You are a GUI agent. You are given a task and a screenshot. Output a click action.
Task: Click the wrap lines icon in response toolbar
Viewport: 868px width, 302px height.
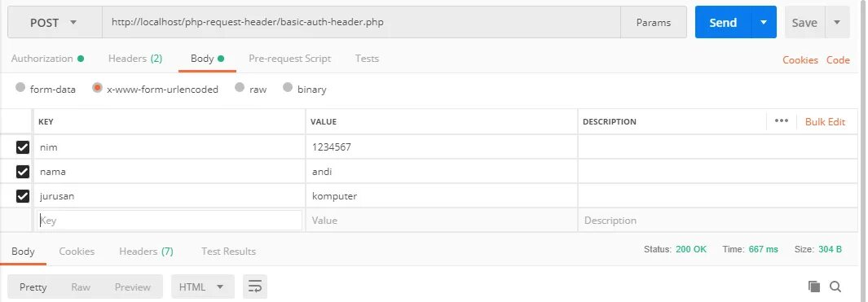(254, 287)
